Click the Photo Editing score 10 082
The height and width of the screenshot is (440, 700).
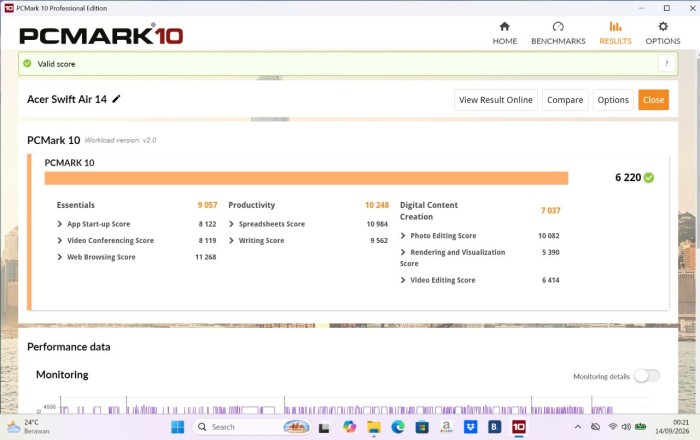pos(549,236)
